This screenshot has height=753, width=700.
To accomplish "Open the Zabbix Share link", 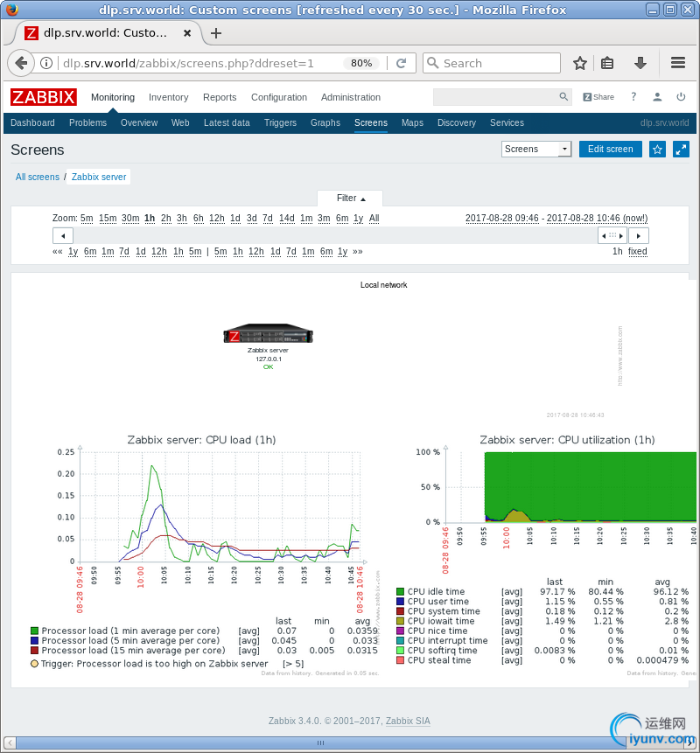I will [x=598, y=97].
